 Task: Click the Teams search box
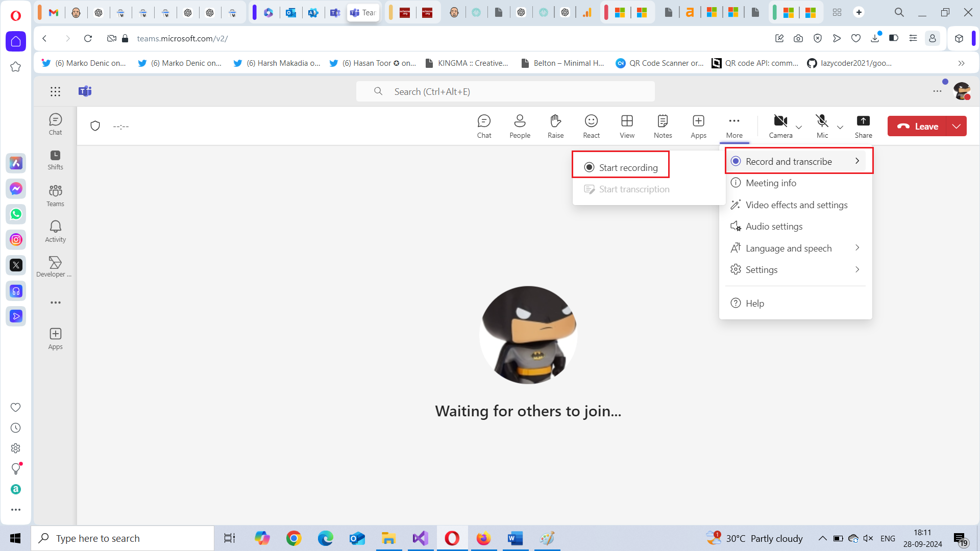(x=505, y=91)
